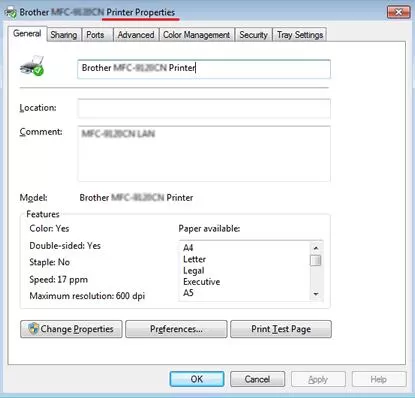The width and height of the screenshot is (415, 398).
Task: Click into the Comment text box
Action: pos(204,154)
